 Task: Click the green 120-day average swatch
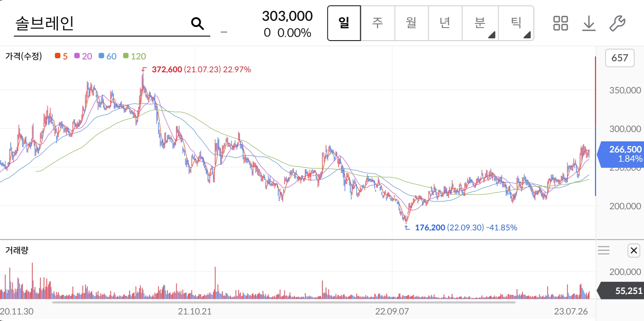click(x=126, y=56)
